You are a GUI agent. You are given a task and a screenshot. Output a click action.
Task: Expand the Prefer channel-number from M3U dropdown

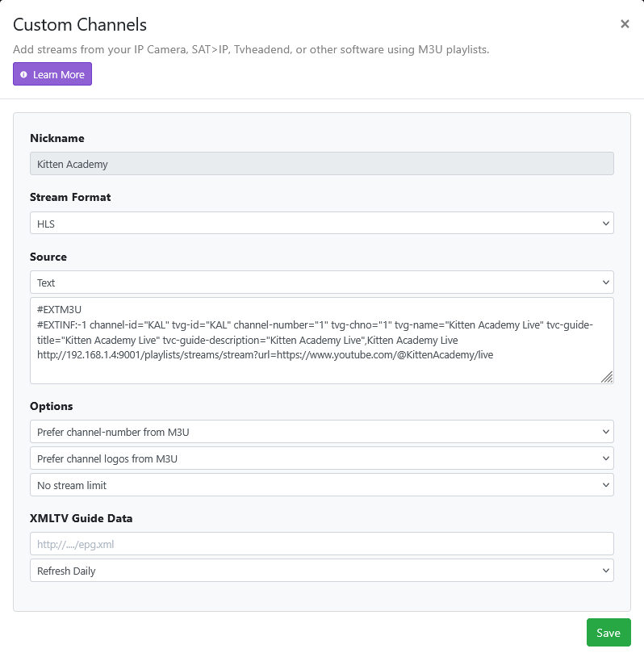321,432
